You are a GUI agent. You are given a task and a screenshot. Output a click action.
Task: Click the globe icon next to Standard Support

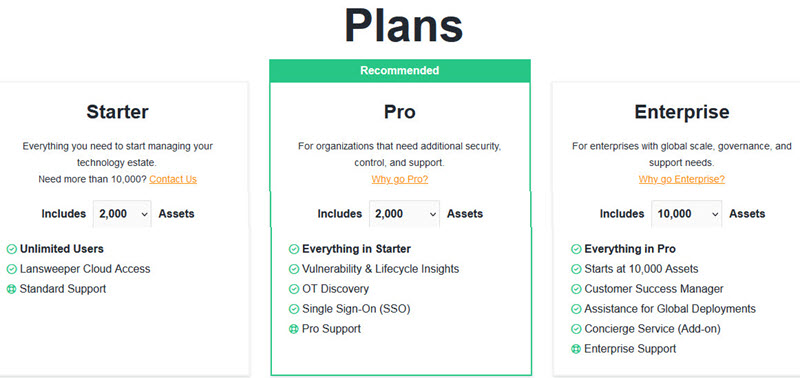pyautogui.click(x=12, y=289)
